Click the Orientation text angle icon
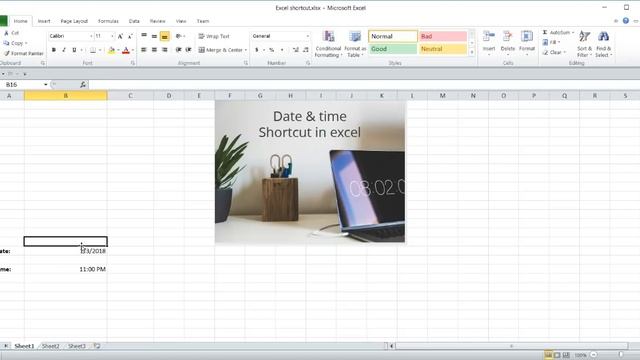 pos(178,36)
